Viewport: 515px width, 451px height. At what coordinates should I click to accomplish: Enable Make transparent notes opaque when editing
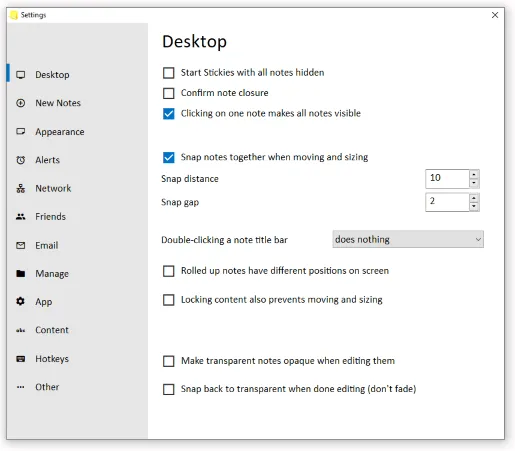(169, 361)
